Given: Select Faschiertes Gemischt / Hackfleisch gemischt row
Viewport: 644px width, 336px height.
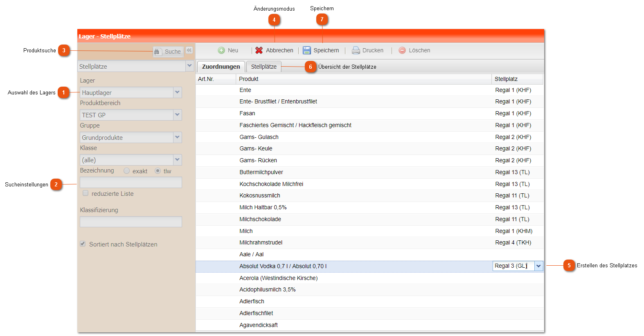Looking at the screenshot, I should (370, 125).
